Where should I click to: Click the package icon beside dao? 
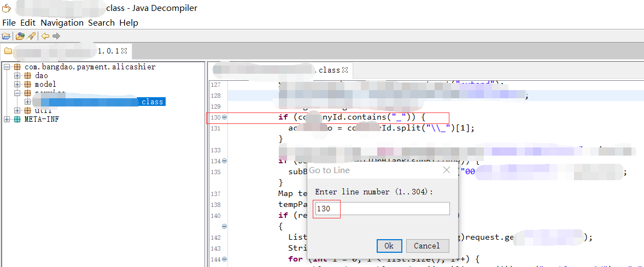point(27,75)
